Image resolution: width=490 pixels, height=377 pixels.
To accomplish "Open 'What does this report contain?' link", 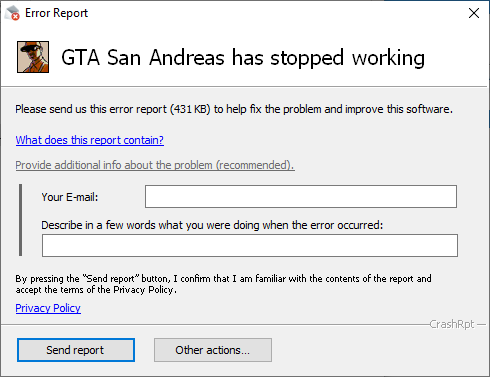I will (89, 140).
